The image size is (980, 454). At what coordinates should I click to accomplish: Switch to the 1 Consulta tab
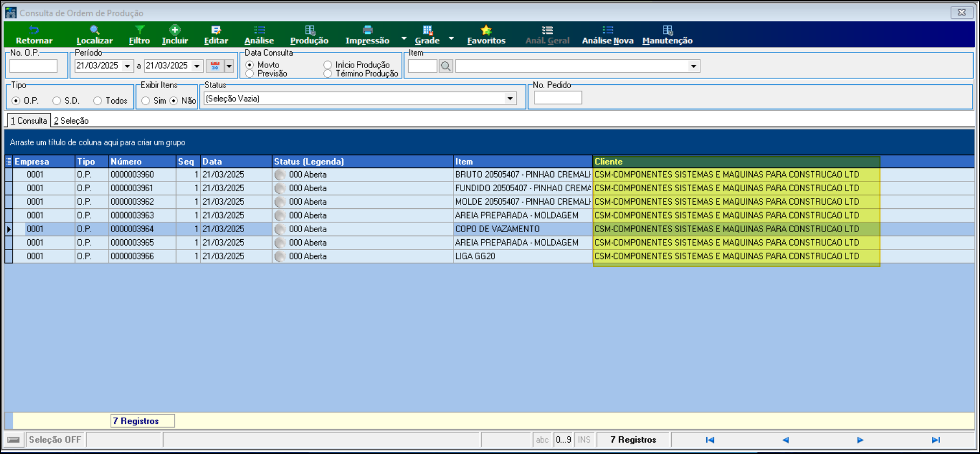click(29, 120)
